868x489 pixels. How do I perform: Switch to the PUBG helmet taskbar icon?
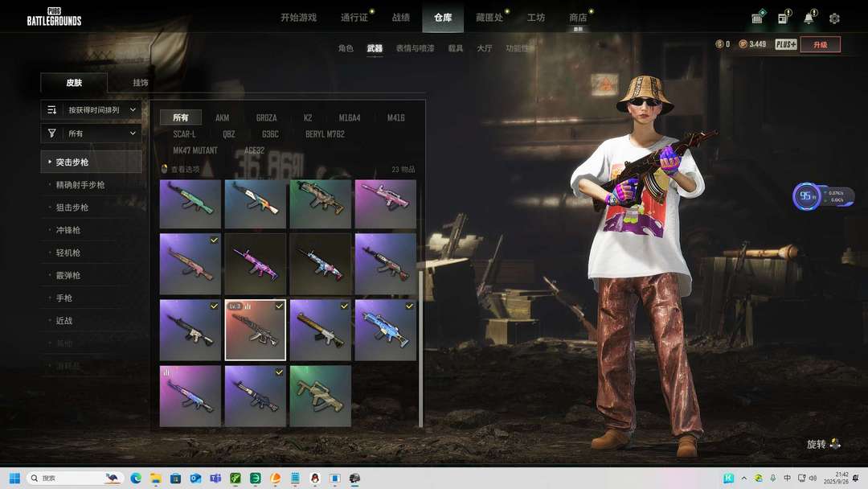pyautogui.click(x=355, y=478)
